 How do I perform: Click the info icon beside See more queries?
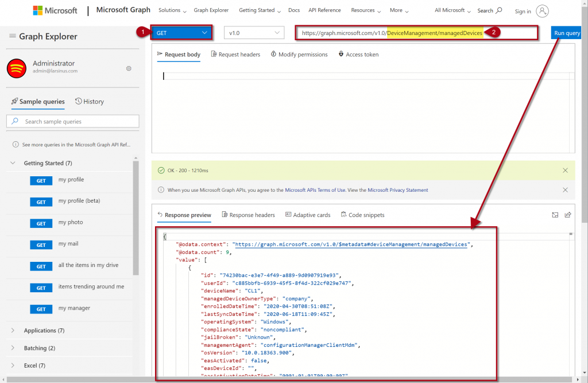16,145
